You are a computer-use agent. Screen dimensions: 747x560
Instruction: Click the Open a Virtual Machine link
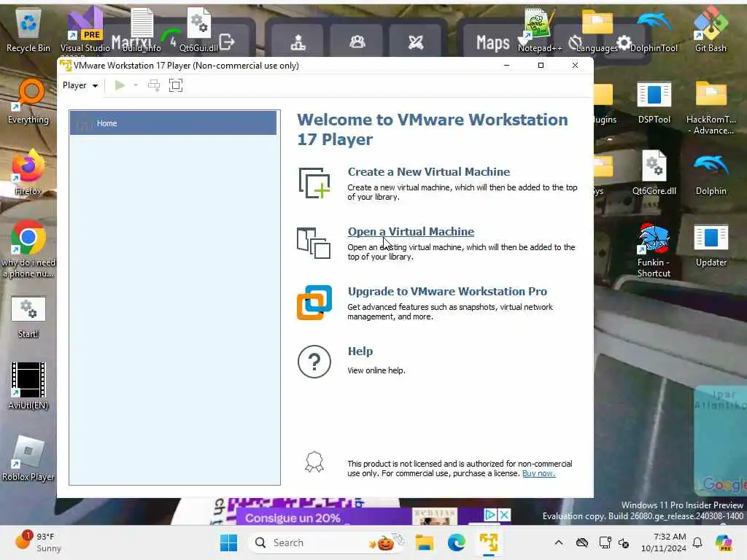tap(411, 232)
